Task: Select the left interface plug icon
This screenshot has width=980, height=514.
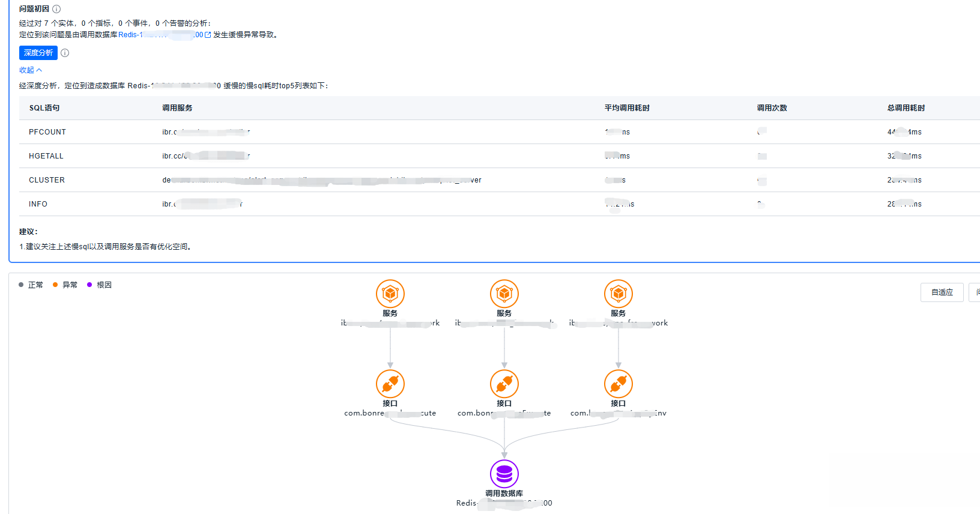Action: [390, 384]
